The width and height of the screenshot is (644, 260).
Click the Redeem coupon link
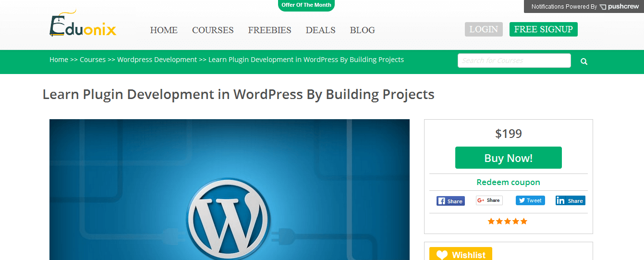[x=508, y=182]
